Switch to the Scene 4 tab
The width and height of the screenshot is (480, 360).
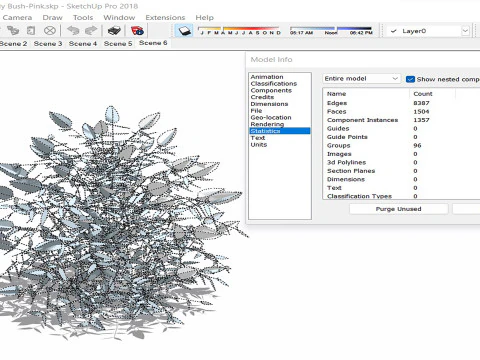tap(83, 43)
